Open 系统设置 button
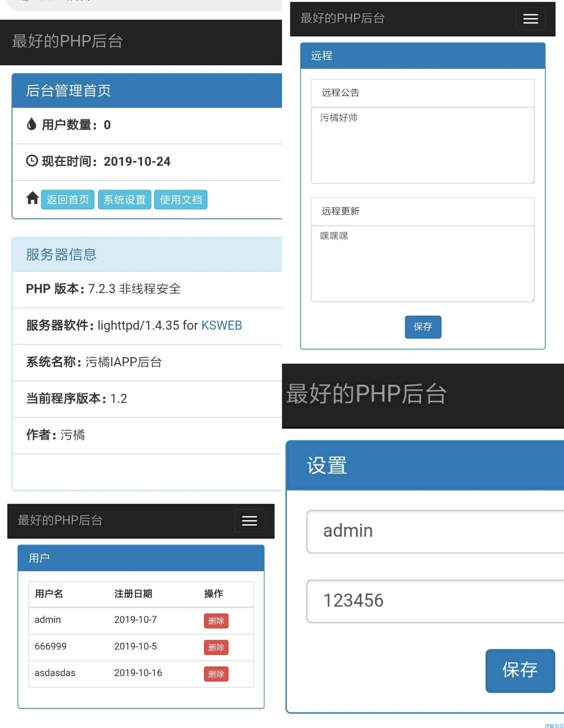 point(124,199)
